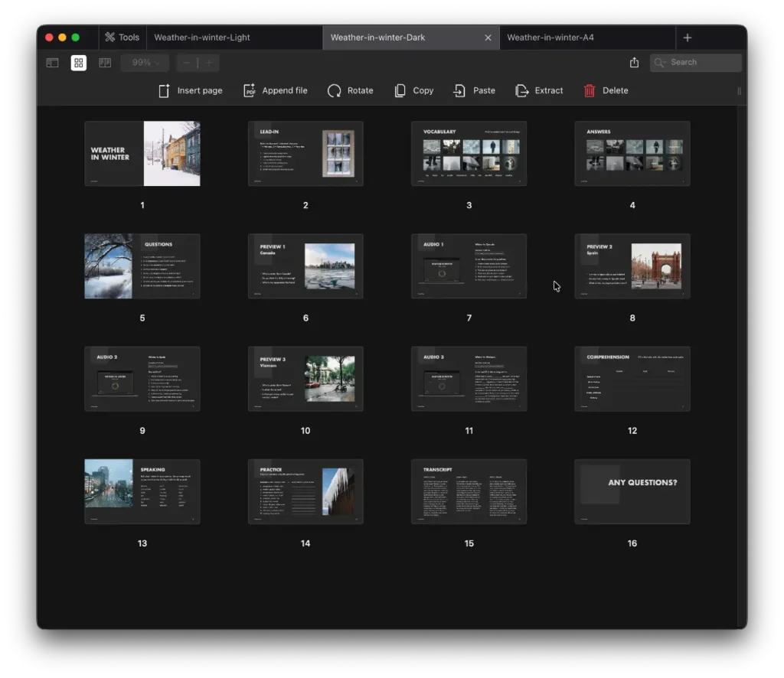Click the Copy pages icon

(x=400, y=90)
